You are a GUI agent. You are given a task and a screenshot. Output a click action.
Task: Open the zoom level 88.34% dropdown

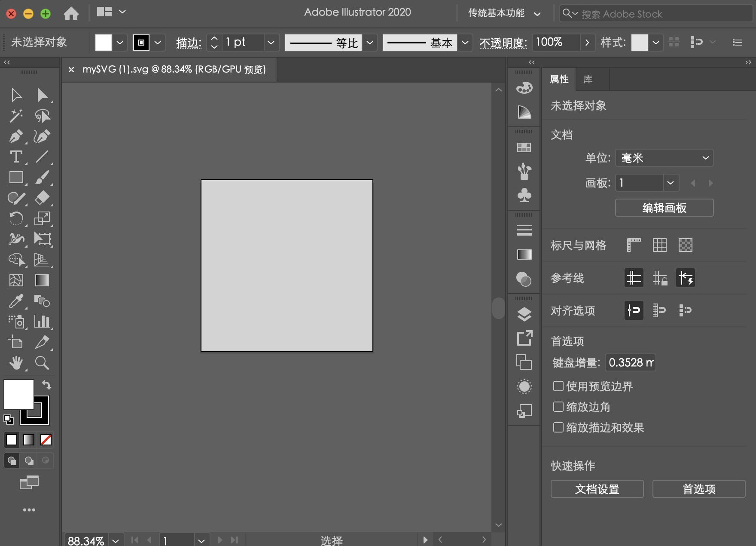(116, 540)
